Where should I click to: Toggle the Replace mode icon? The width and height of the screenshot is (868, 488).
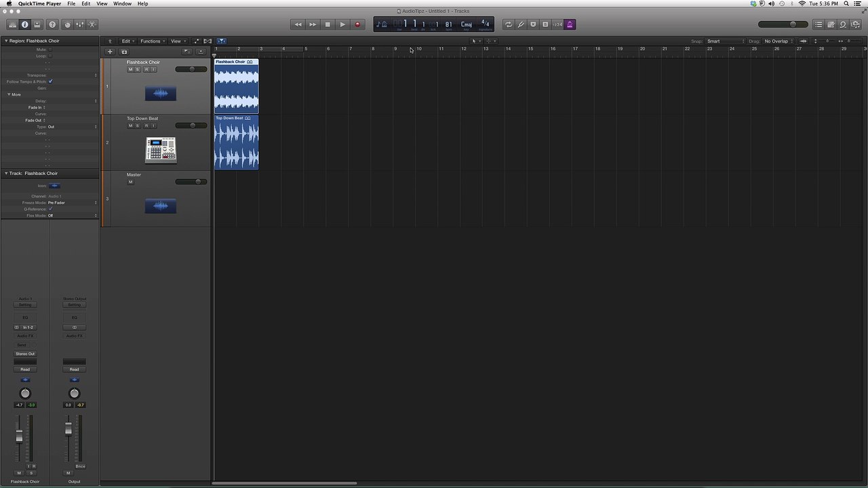[x=533, y=24]
